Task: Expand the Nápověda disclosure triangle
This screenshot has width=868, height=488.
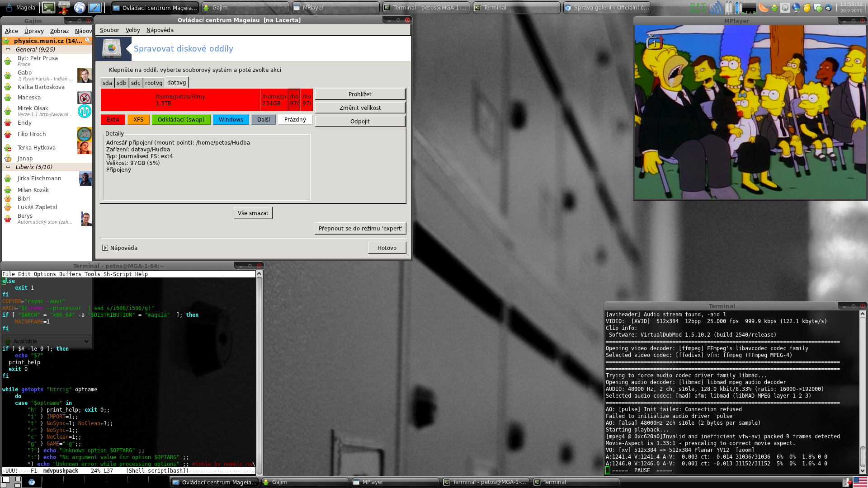Action: 105,248
